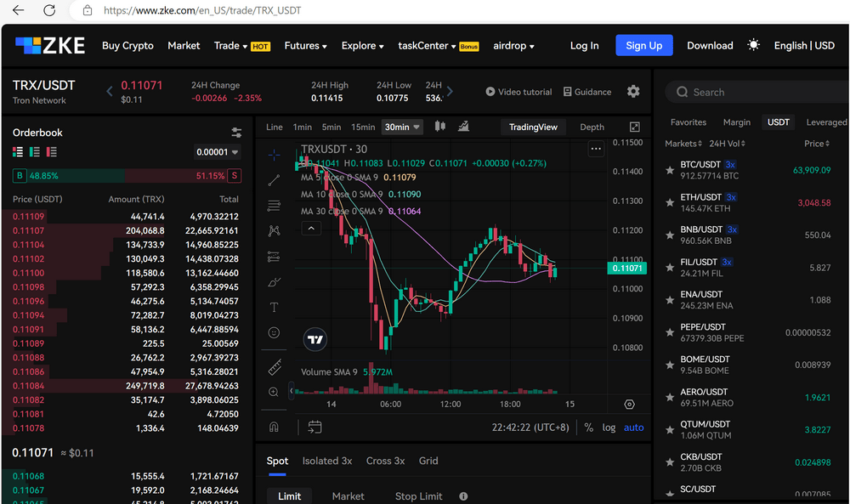Open the candlestick chart style icon
Image resolution: width=850 pixels, height=504 pixels.
pyautogui.click(x=440, y=127)
